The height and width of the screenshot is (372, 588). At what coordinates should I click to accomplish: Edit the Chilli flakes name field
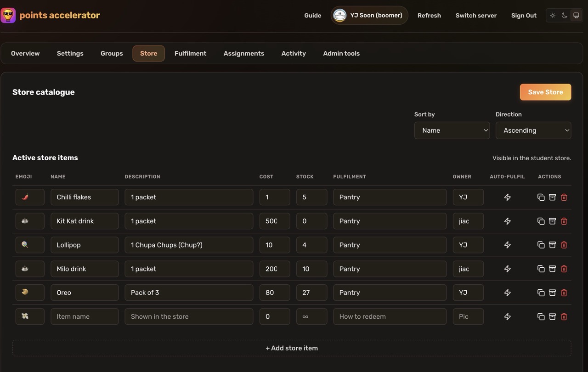pyautogui.click(x=85, y=197)
